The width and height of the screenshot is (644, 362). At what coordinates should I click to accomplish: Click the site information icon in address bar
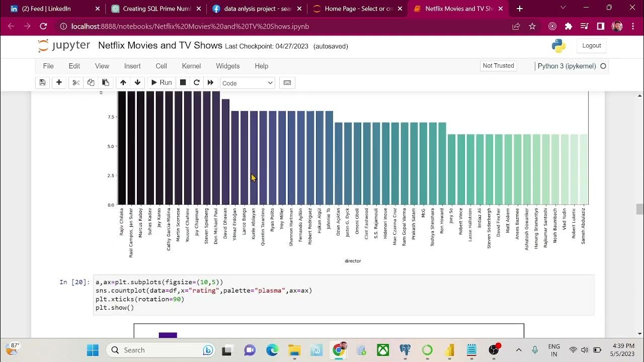63,26
